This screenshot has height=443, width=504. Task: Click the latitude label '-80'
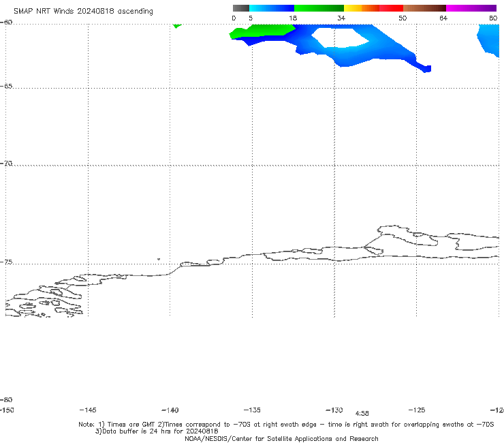tap(6, 399)
